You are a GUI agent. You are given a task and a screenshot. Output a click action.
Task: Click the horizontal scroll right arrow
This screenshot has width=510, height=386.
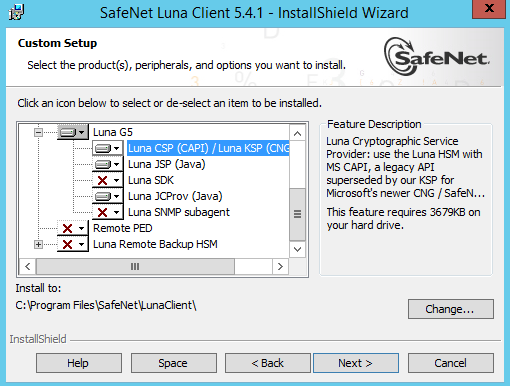[280, 266]
